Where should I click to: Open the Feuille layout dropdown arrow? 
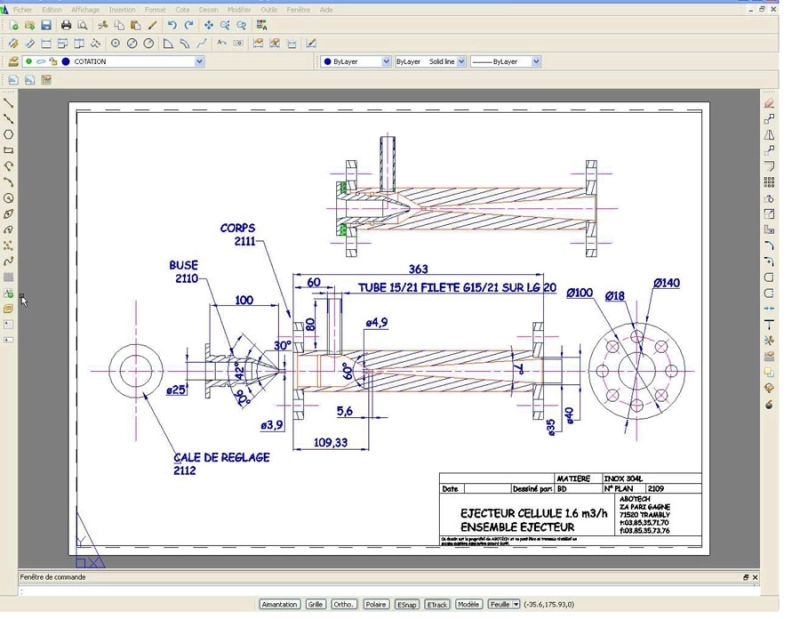(516, 604)
